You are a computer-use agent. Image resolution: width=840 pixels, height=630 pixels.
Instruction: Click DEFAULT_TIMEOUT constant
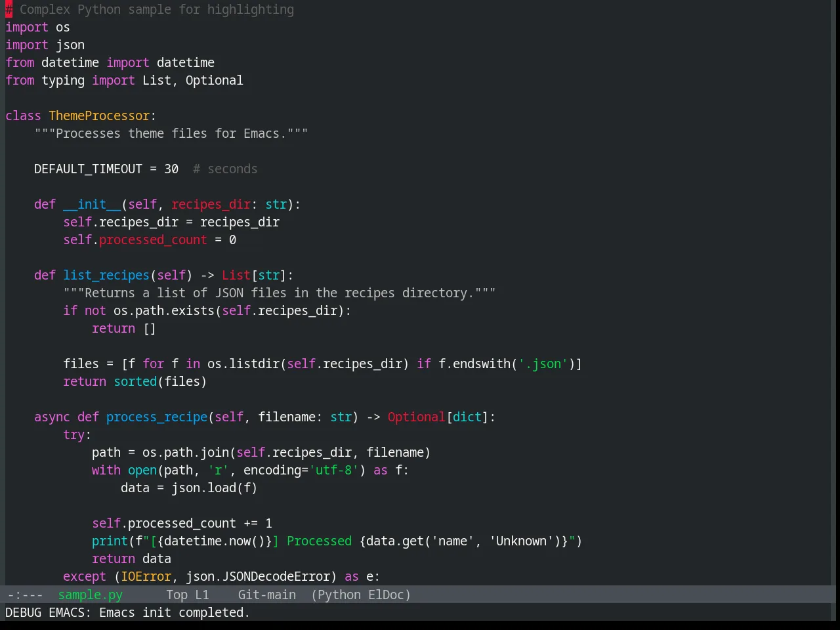click(88, 169)
